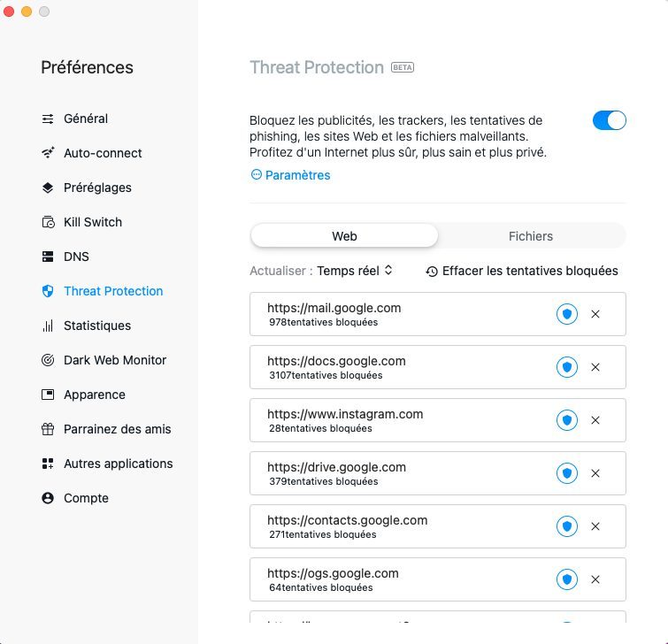
Task: Switch to the Fichiers tab
Action: pyautogui.click(x=531, y=236)
